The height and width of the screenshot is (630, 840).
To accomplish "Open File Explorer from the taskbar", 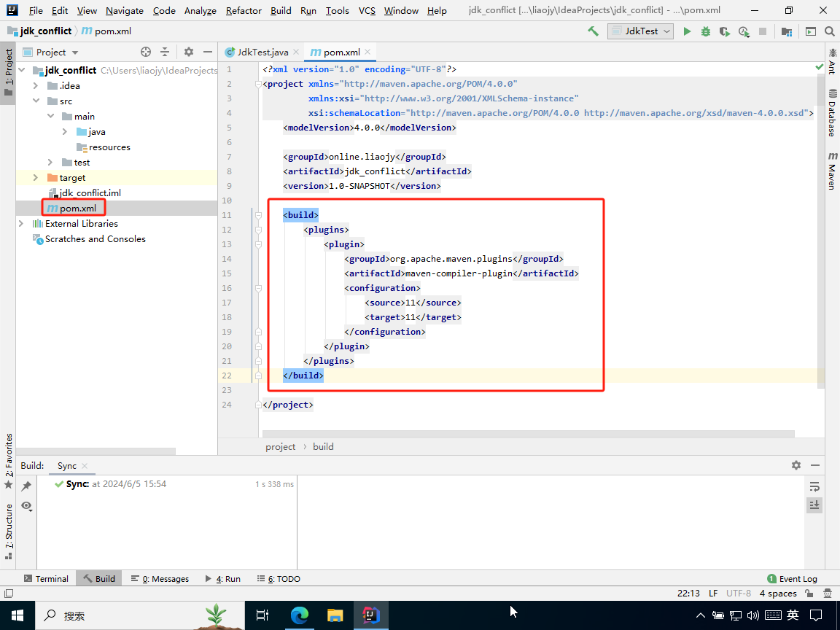I will point(335,615).
